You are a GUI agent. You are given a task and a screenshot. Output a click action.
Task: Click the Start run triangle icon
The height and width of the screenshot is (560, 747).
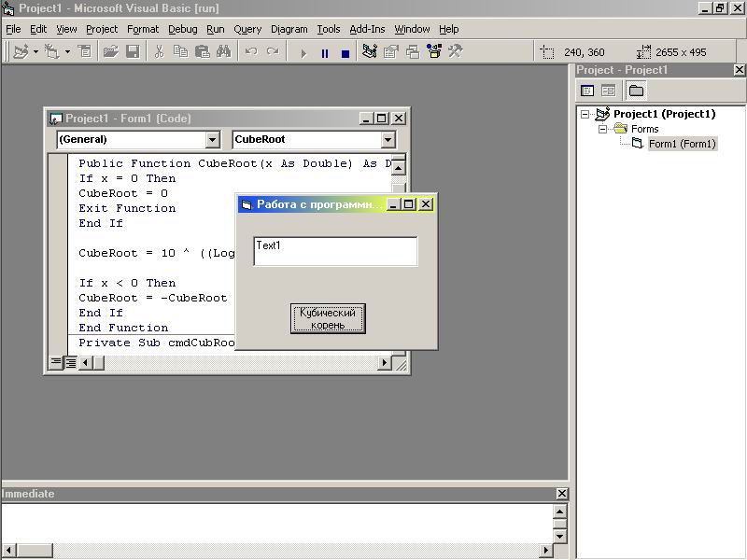tap(303, 53)
